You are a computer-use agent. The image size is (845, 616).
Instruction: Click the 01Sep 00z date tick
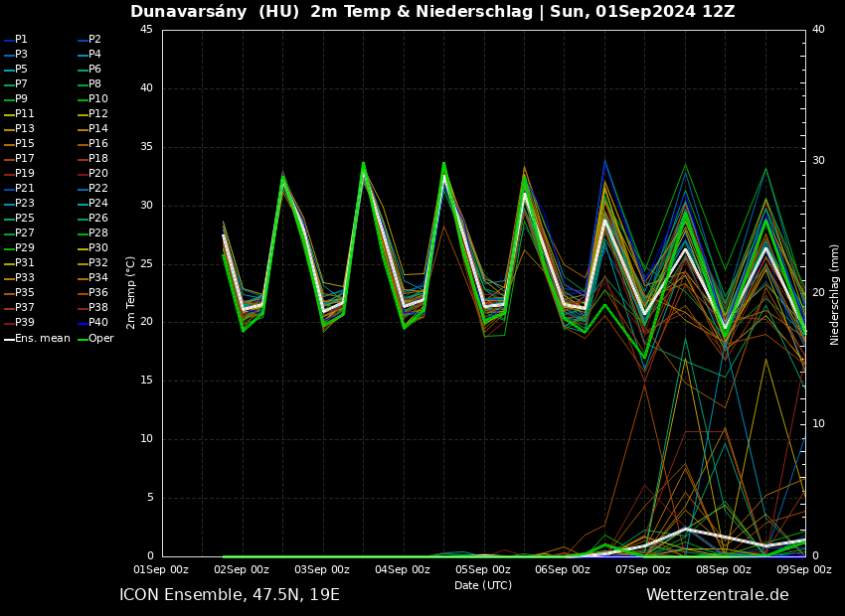tap(161, 570)
